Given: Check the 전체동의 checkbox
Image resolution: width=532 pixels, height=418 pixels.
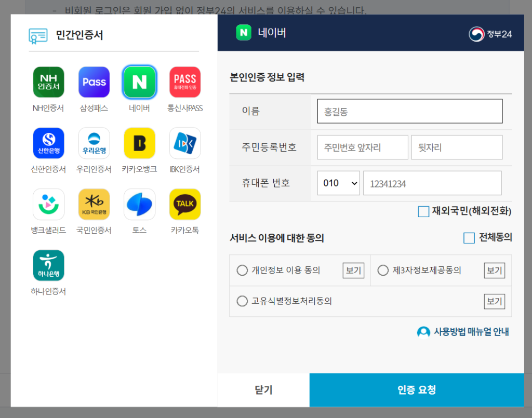Looking at the screenshot, I should click(x=469, y=238).
